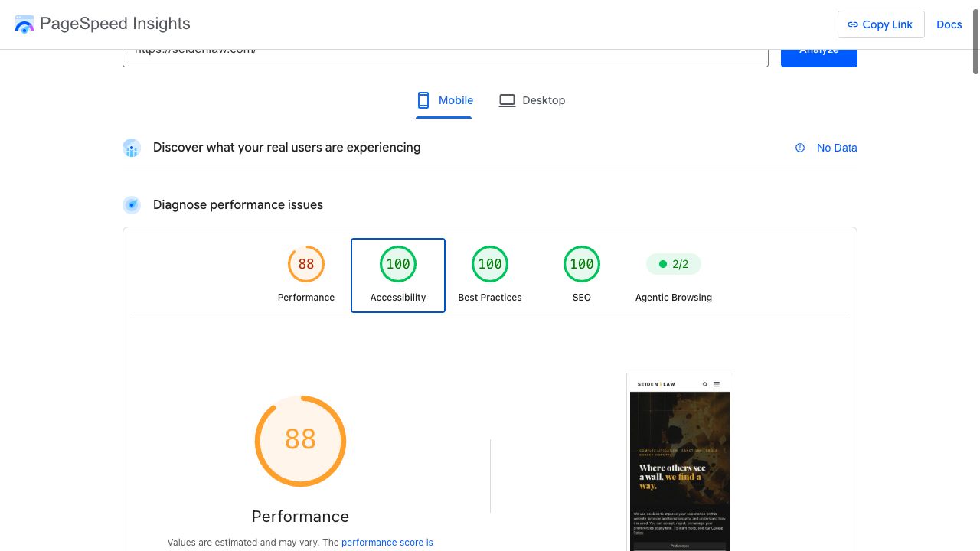The image size is (980, 551).
Task: Click the large 'Performance' heading below gauge
Action: pos(300,517)
